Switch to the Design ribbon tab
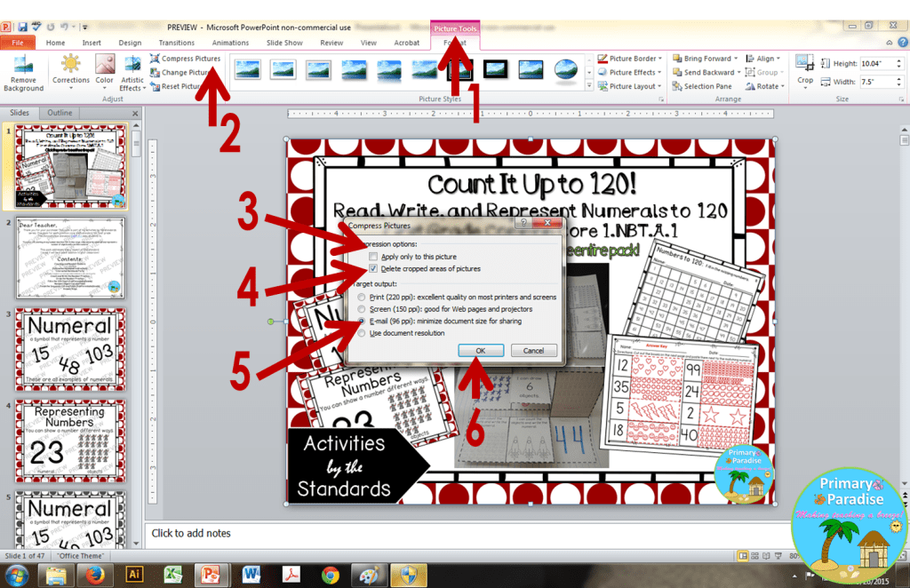The image size is (910, 588). click(x=130, y=43)
